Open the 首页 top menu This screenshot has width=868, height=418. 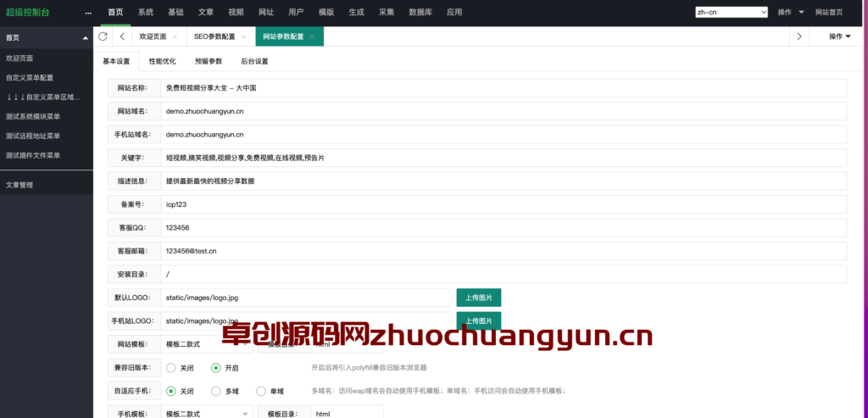[x=115, y=12]
